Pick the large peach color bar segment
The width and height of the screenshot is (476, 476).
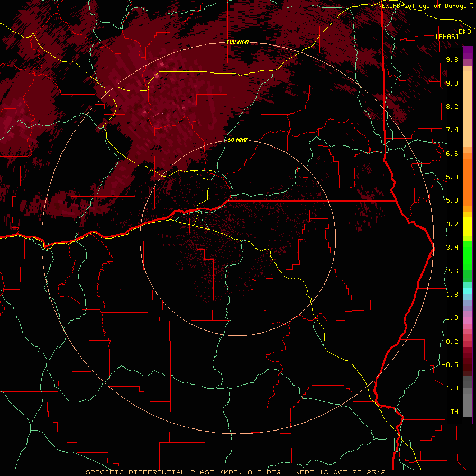[467, 109]
